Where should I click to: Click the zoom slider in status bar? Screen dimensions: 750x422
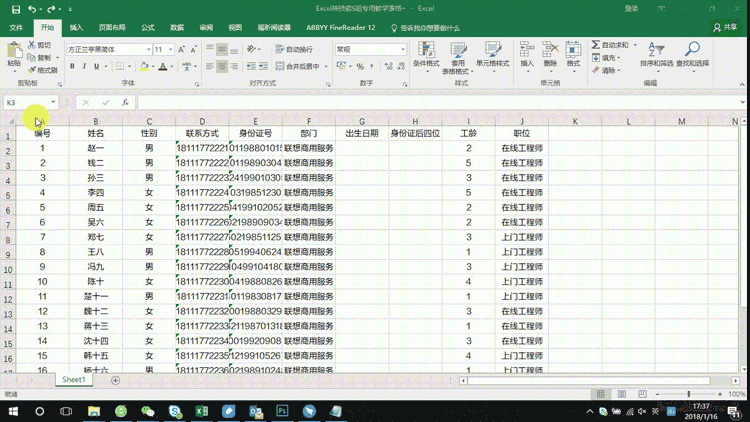pyautogui.click(x=688, y=394)
